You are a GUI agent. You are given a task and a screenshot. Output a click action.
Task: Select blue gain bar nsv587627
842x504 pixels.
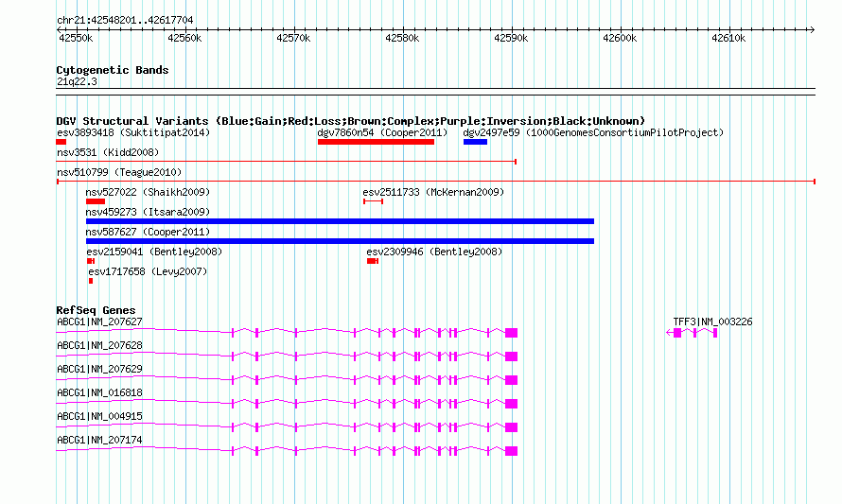[340, 241]
